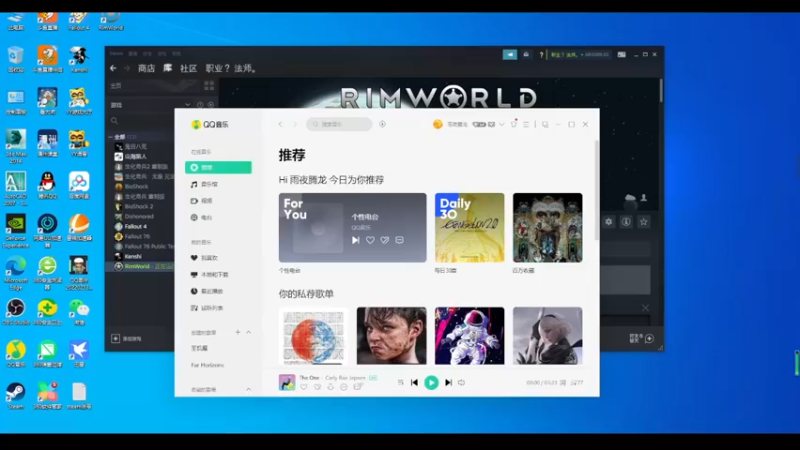Open comments on the For You card
The image size is (800, 450).
pos(399,240)
